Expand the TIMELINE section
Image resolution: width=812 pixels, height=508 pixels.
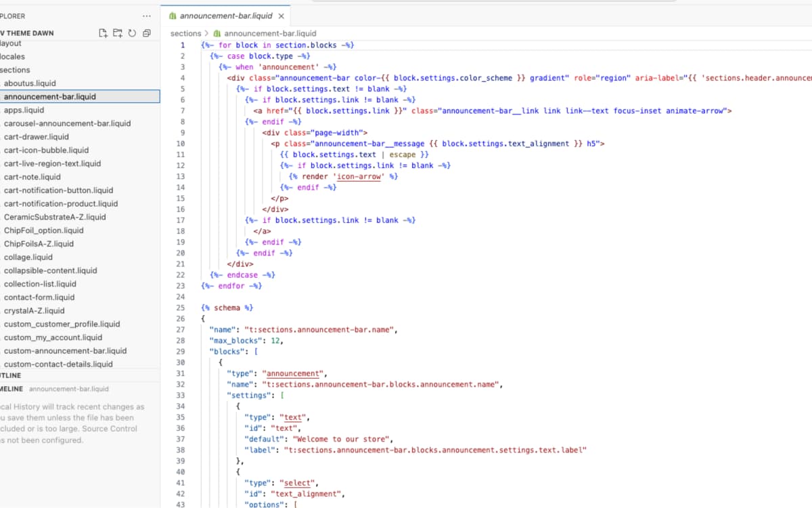tap(20, 389)
